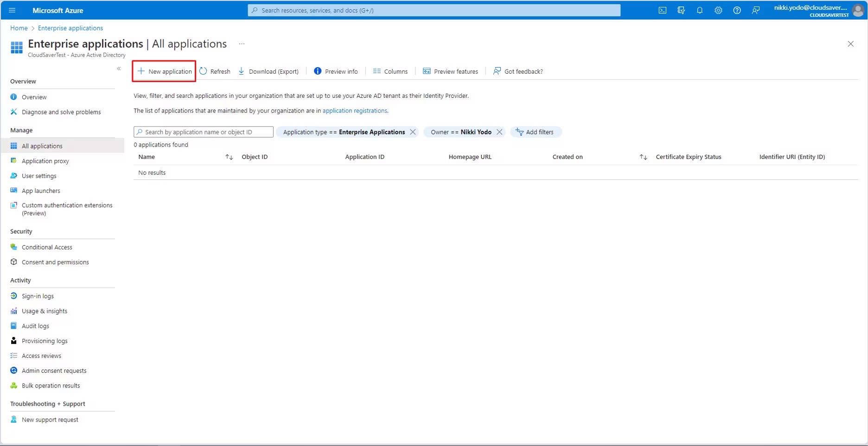868x446 pixels.
Task: Open the more options ellipsis by title
Action: pyautogui.click(x=242, y=44)
